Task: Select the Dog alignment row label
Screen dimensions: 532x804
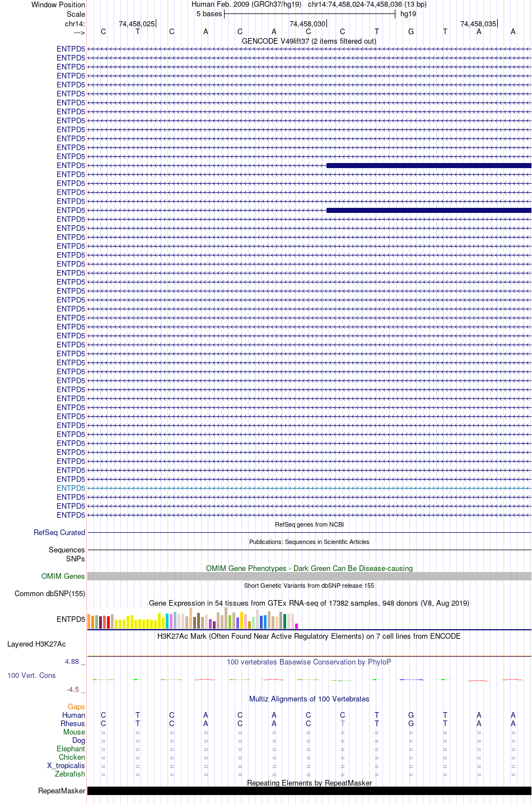Action: (79, 740)
